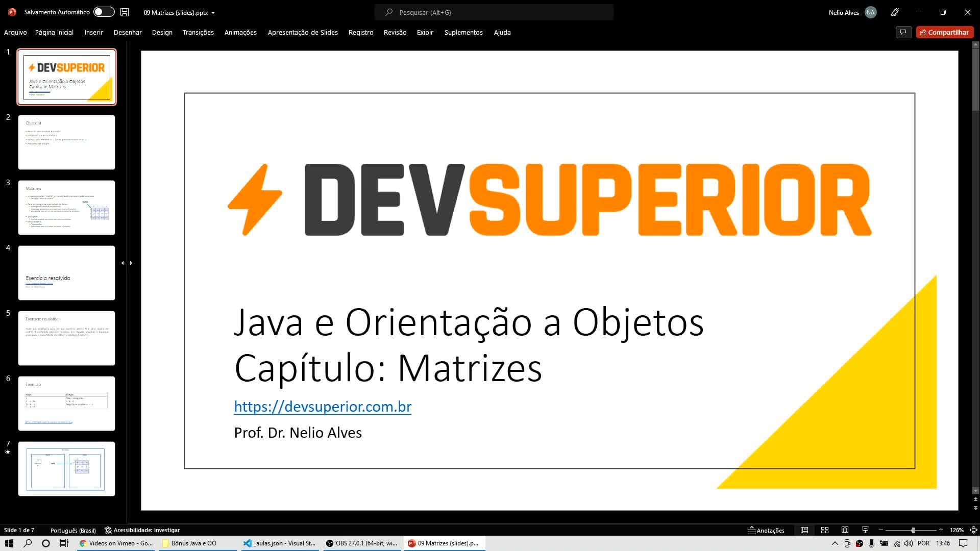This screenshot has height=551, width=980.
Task: Click the DevSuperior logo image on slide
Action: 550,199
